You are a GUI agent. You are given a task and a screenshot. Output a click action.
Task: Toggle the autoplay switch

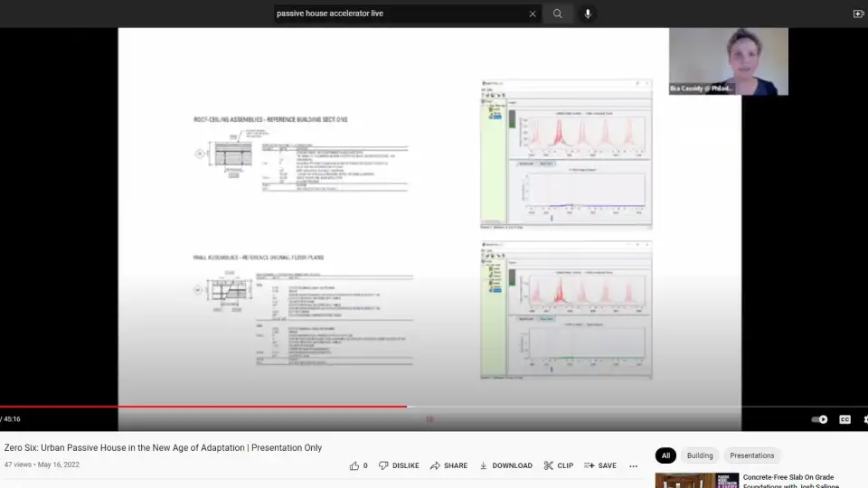[x=819, y=419]
